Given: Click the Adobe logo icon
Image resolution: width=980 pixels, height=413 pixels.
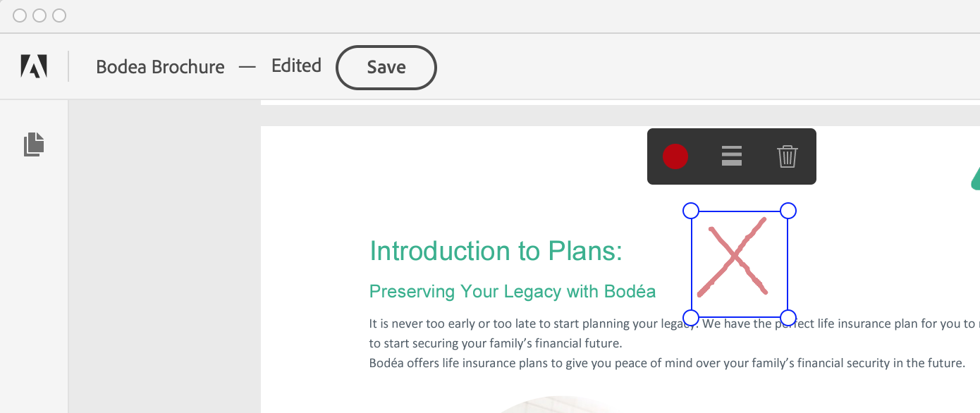Looking at the screenshot, I should (34, 66).
